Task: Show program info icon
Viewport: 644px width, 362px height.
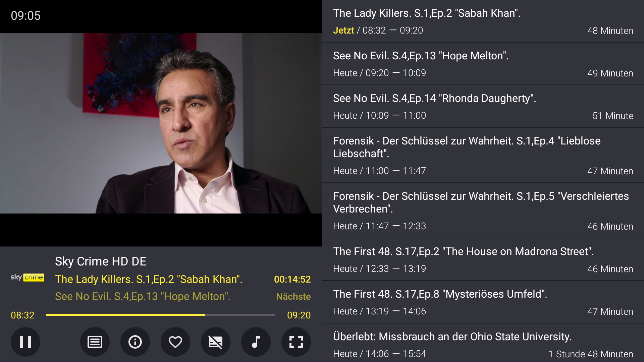Action: tap(135, 342)
